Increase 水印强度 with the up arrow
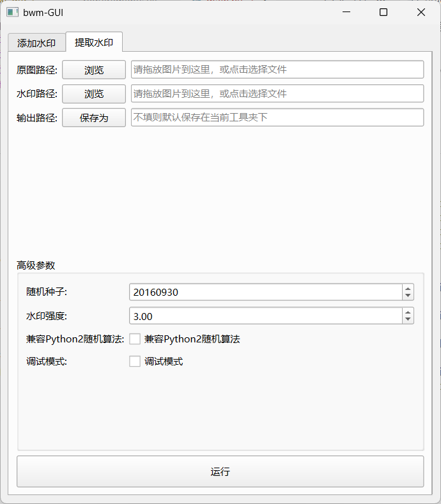Viewport: 441px width, 504px height. click(408, 312)
